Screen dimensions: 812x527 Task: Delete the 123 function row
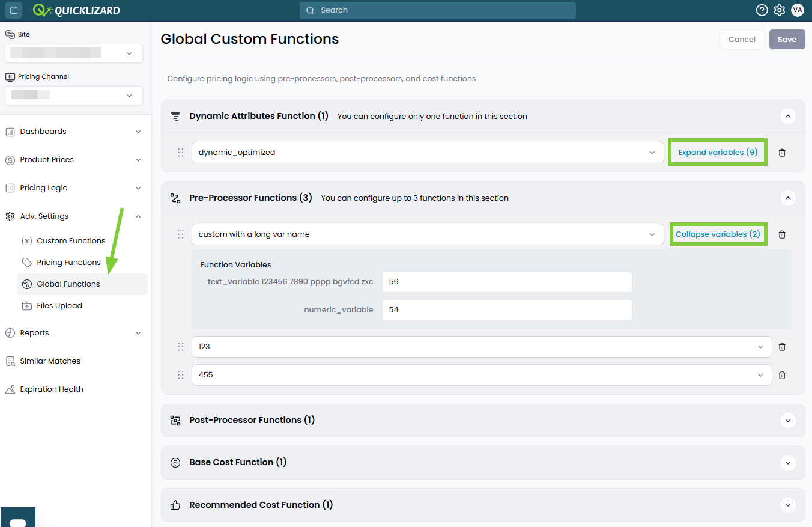782,347
